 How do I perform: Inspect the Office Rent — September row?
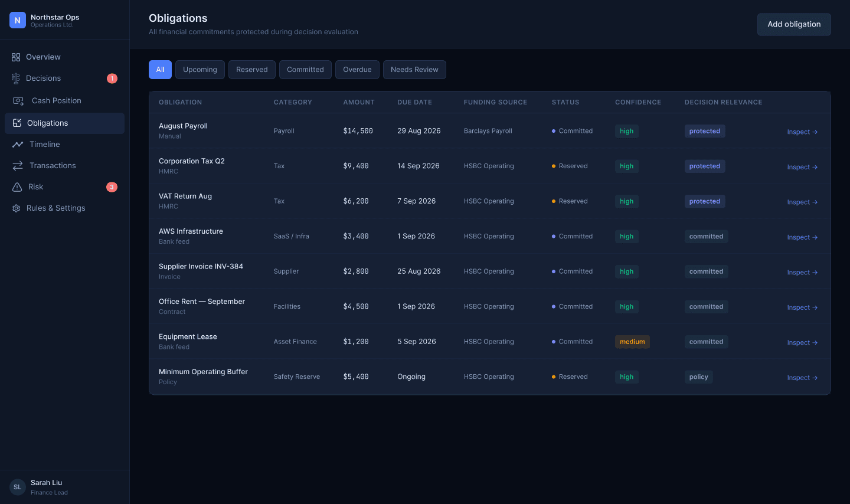[802, 307]
